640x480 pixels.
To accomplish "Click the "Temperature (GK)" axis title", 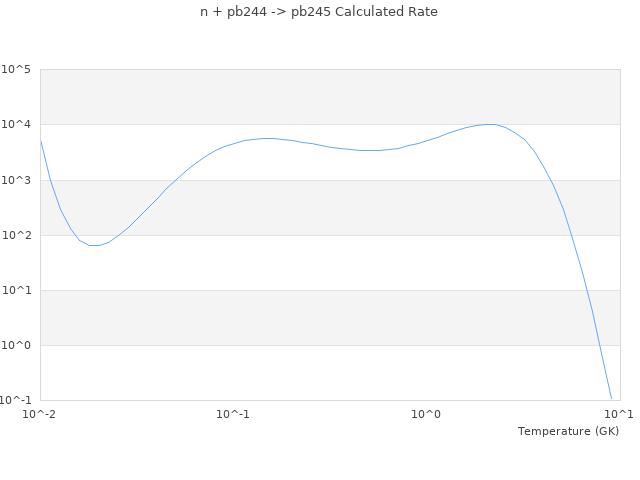I will [x=568, y=431].
